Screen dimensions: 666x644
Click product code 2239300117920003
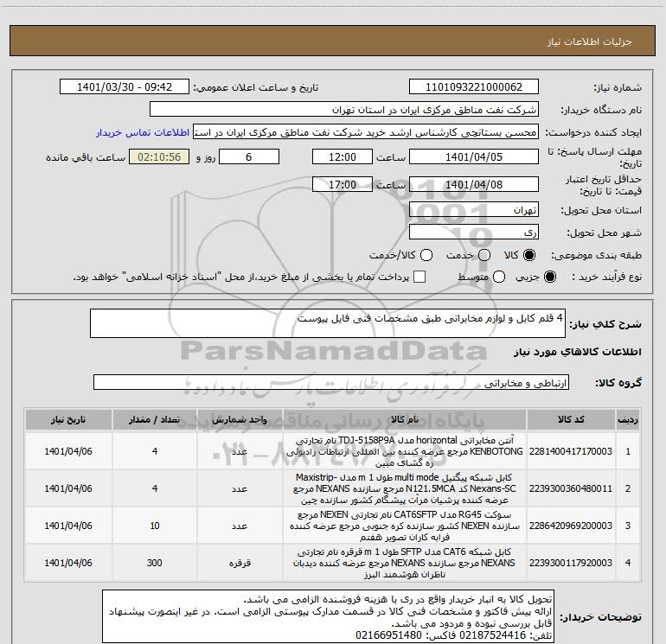571,563
